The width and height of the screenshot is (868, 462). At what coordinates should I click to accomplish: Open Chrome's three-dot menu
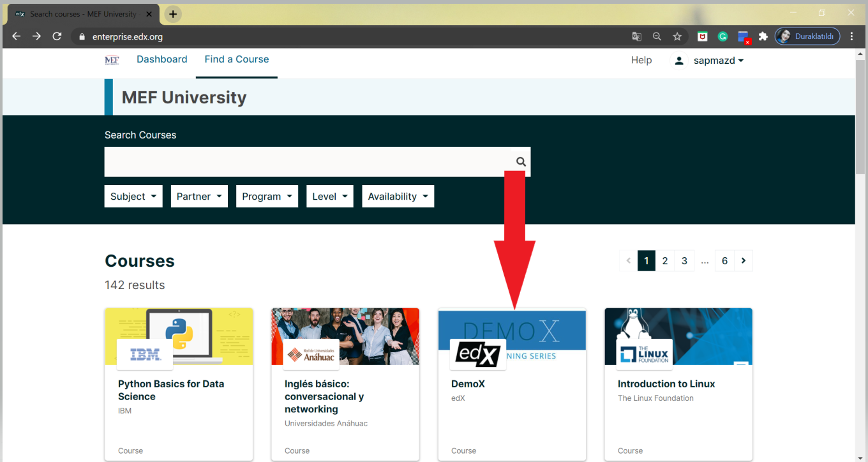pos(852,36)
